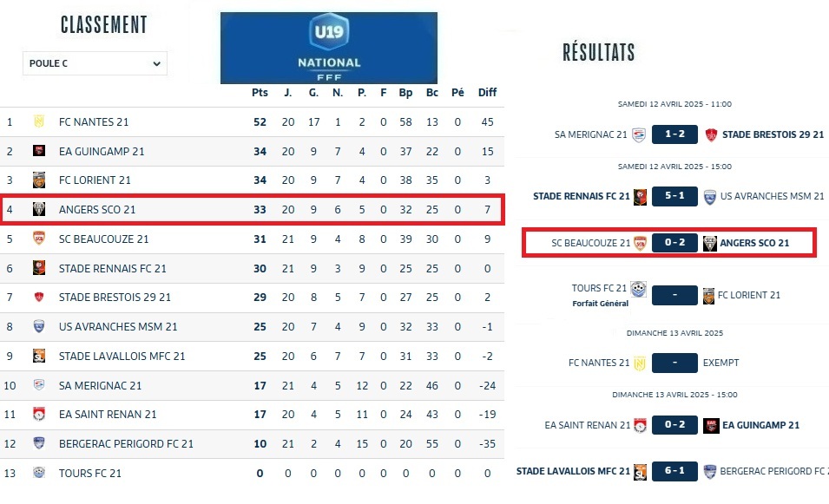Click the Diff column header
Viewport: 829px width, 504px height.
[487, 93]
